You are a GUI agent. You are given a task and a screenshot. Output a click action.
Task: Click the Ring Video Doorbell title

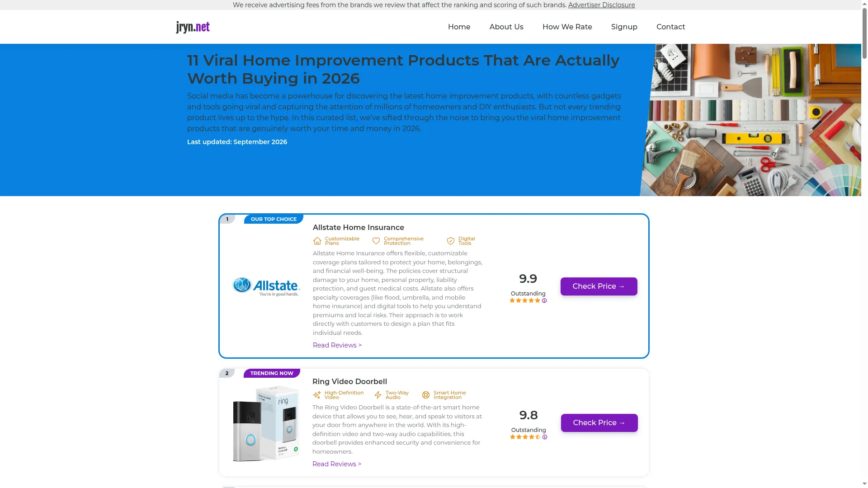350,382
